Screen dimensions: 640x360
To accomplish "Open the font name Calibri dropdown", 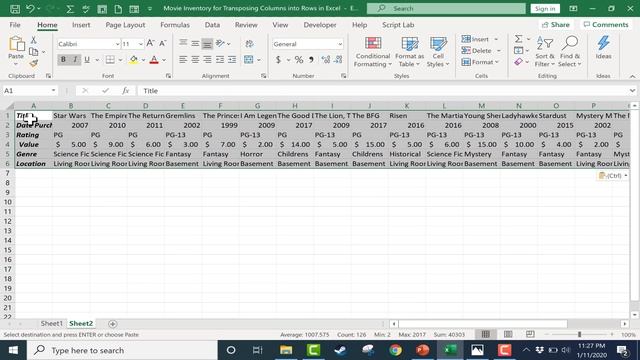I will (117, 44).
